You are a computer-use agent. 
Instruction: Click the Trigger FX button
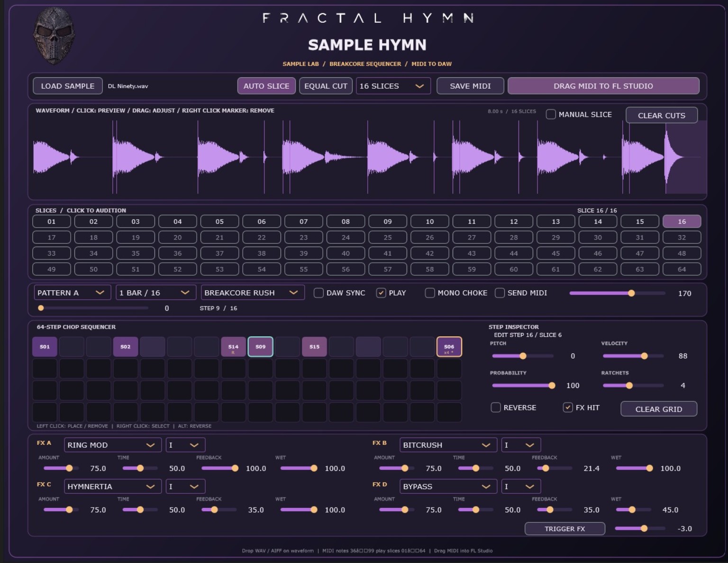565,528
